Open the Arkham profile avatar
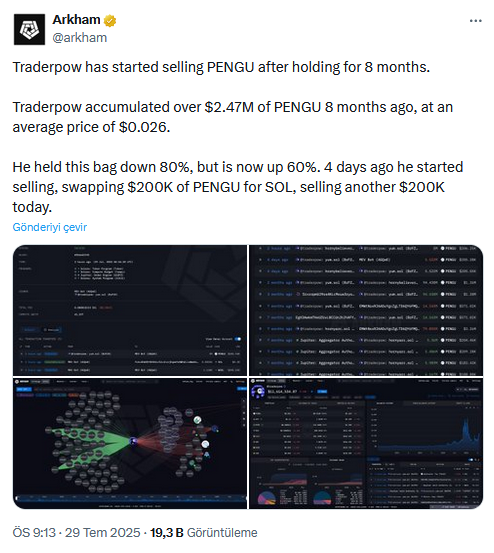The image size is (494, 553). point(29,29)
